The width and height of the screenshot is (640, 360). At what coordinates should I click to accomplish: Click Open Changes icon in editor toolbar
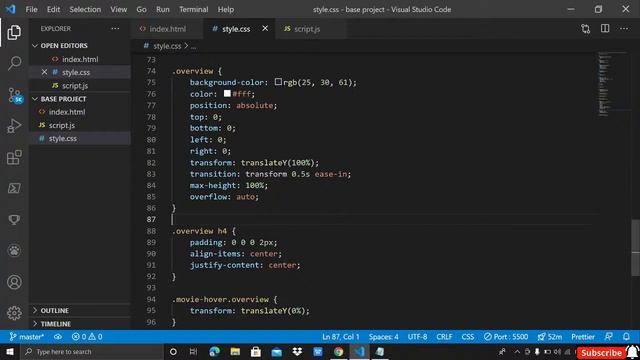coord(586,29)
